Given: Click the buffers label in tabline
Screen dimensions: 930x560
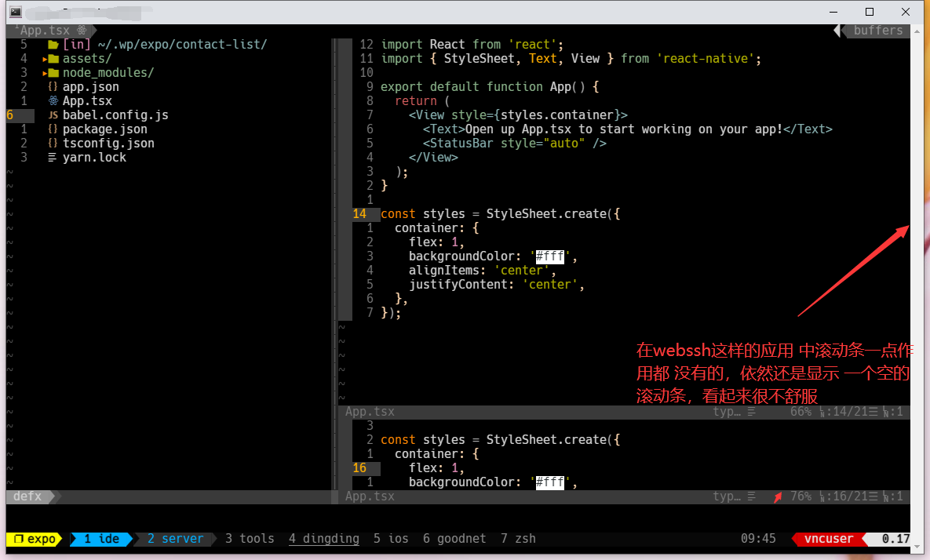Looking at the screenshot, I should (878, 31).
